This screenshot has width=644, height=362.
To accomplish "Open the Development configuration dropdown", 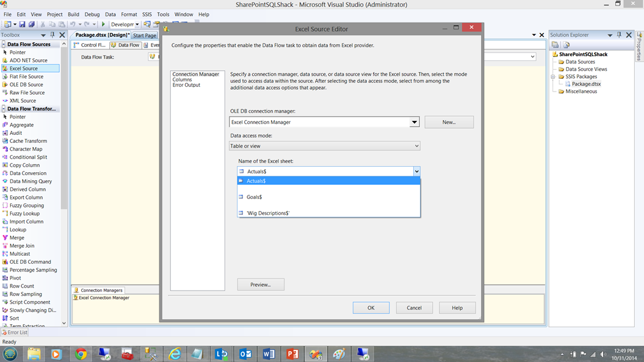I will pyautogui.click(x=137, y=24).
